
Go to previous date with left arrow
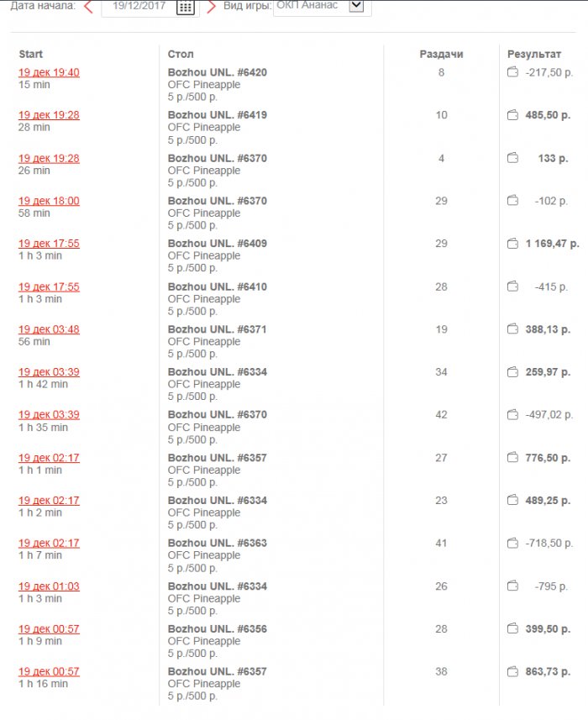pyautogui.click(x=88, y=7)
